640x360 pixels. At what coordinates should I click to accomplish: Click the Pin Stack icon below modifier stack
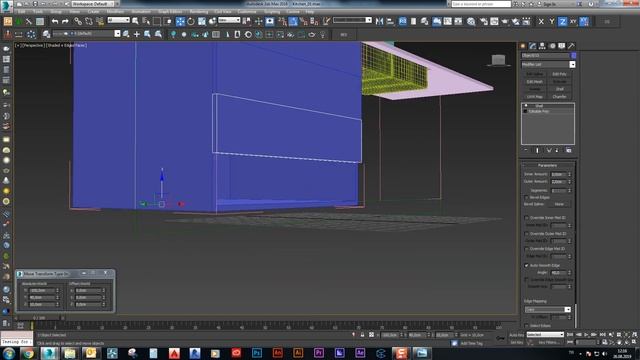[x=526, y=150]
